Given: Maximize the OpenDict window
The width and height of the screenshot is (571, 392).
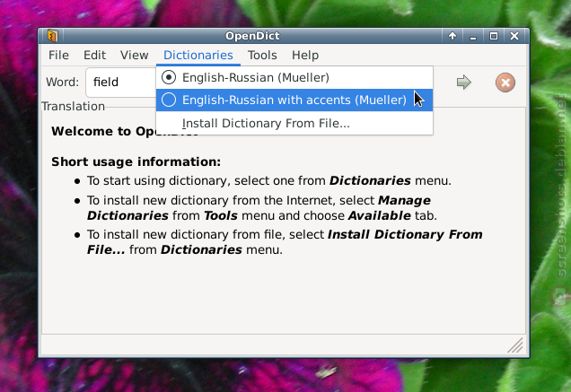Looking at the screenshot, I should click(494, 36).
